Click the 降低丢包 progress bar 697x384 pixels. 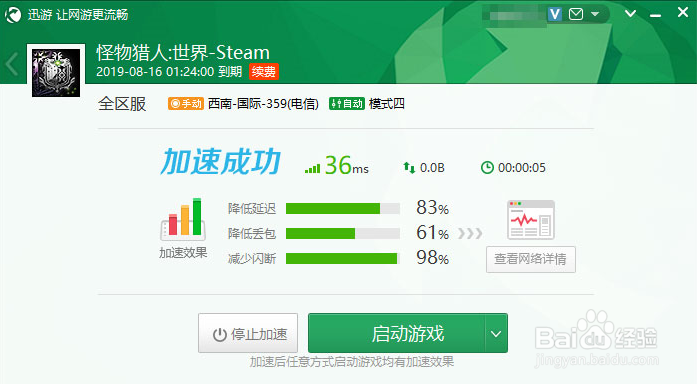pos(343,233)
